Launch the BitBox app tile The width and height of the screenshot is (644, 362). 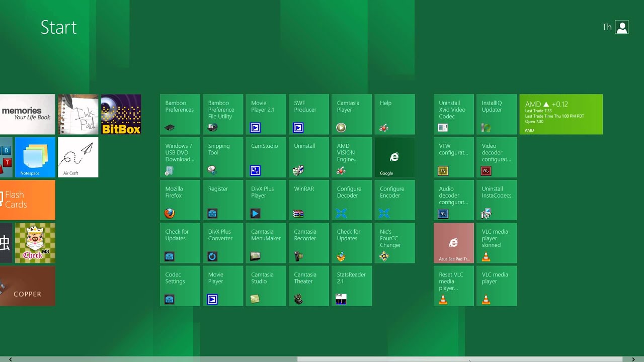[121, 114]
